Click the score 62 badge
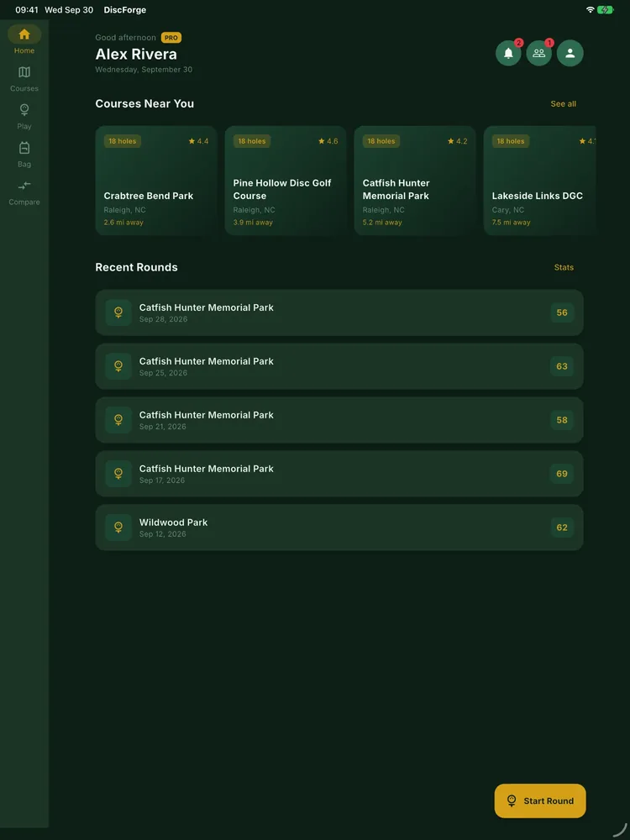 (x=562, y=528)
